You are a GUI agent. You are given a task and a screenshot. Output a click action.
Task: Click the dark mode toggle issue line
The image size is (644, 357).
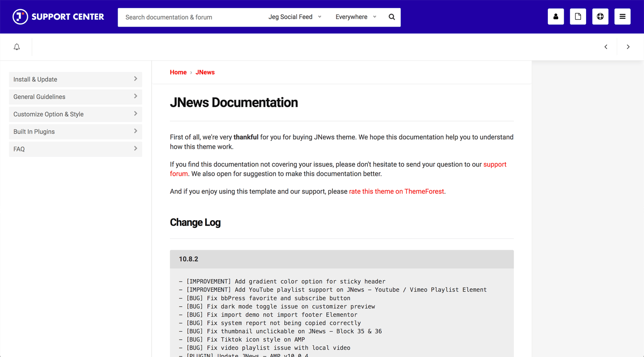tap(277, 306)
